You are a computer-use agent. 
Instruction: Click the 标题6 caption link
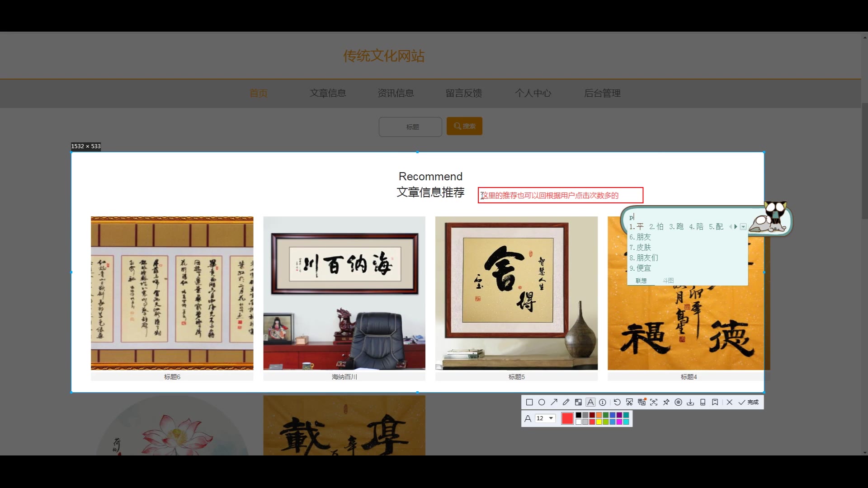(172, 377)
